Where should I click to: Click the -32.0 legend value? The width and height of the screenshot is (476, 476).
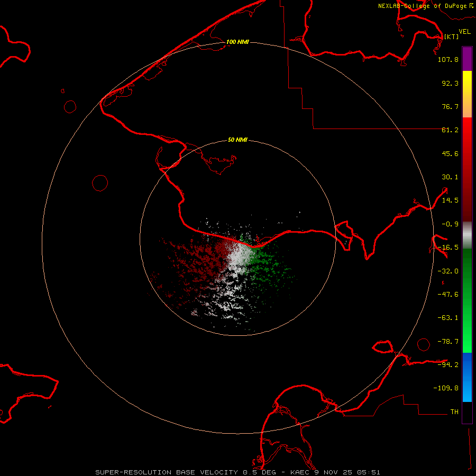pos(448,271)
